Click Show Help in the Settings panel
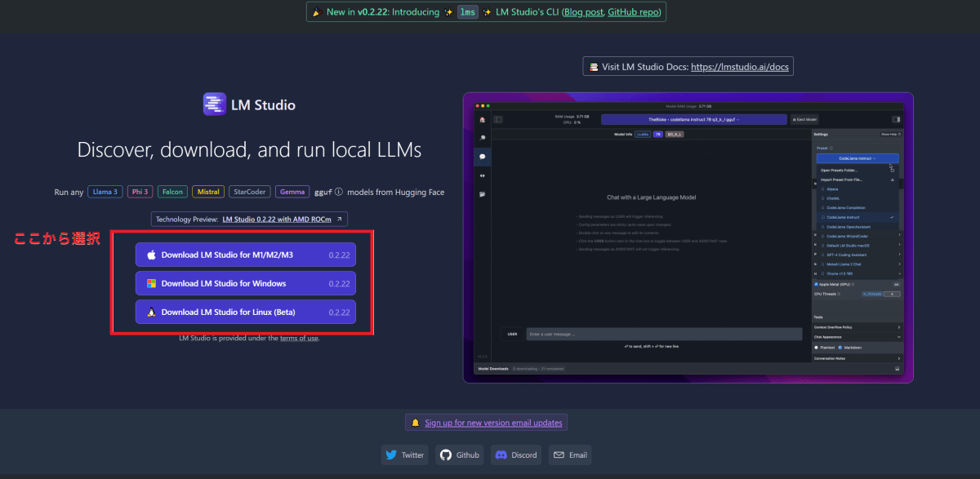980x479 pixels. (890, 134)
